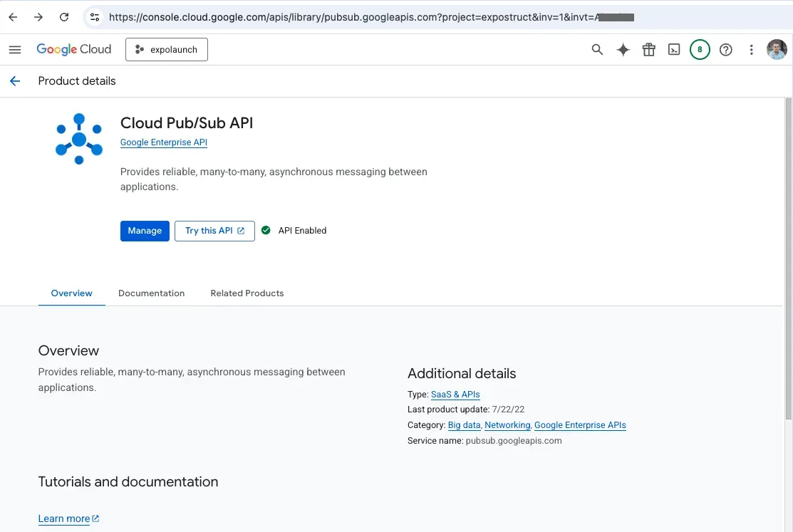Open the three-dot settings menu
This screenshot has width=793, height=532.
(x=752, y=50)
